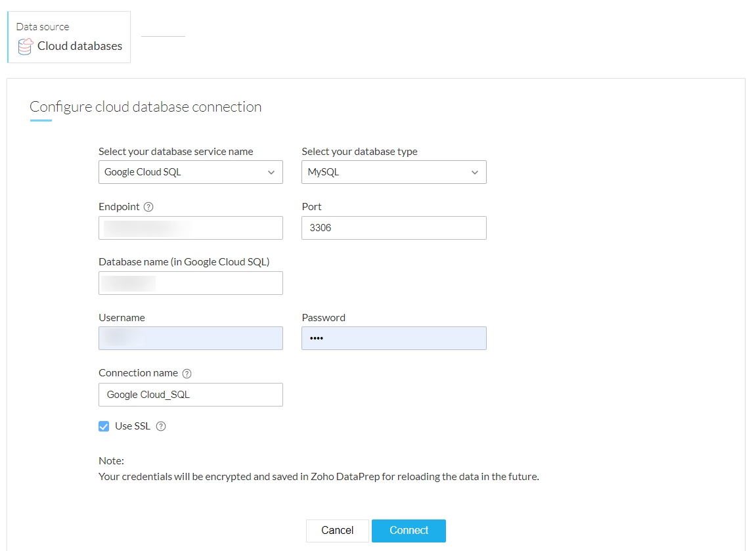The height and width of the screenshot is (551, 756).
Task: Click the Database name input field
Action: pyautogui.click(x=190, y=283)
